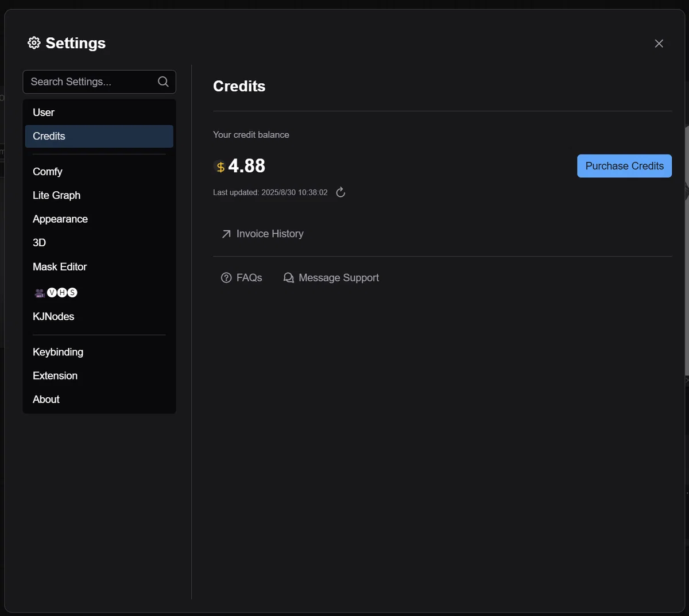Click Message Support link
This screenshot has width=689, height=616.
click(331, 278)
